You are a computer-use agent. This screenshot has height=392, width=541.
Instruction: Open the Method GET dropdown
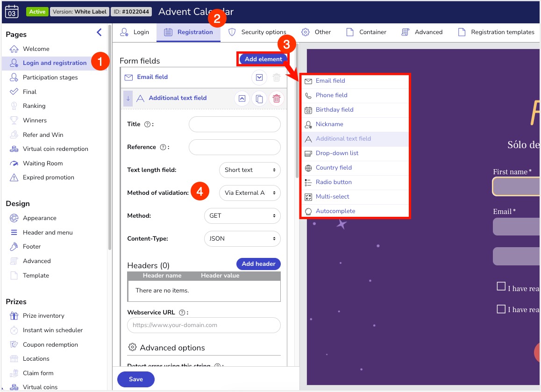[x=242, y=216]
